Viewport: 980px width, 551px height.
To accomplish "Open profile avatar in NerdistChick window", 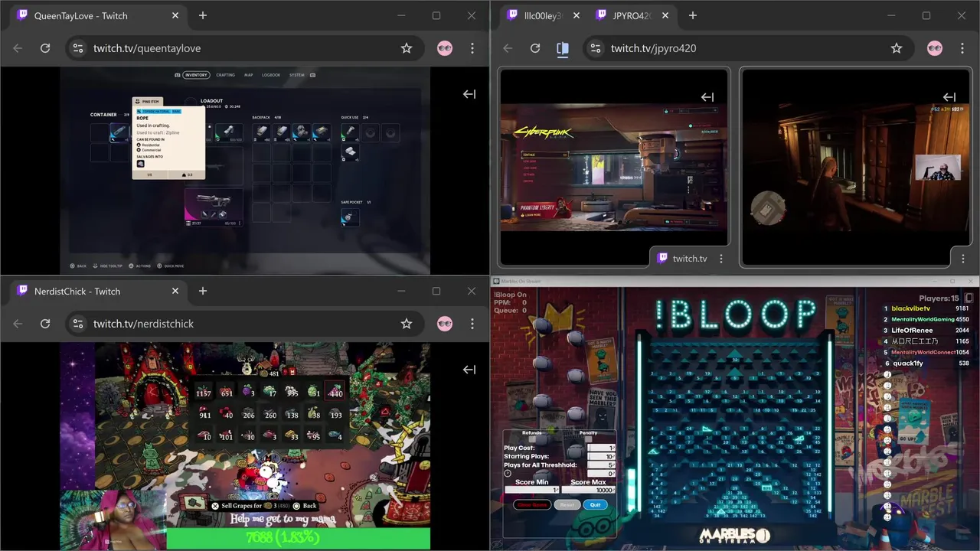I will [x=445, y=324].
